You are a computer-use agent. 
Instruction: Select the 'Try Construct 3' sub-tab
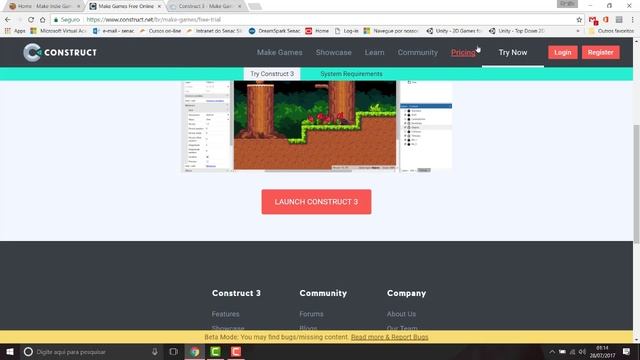[272, 74]
